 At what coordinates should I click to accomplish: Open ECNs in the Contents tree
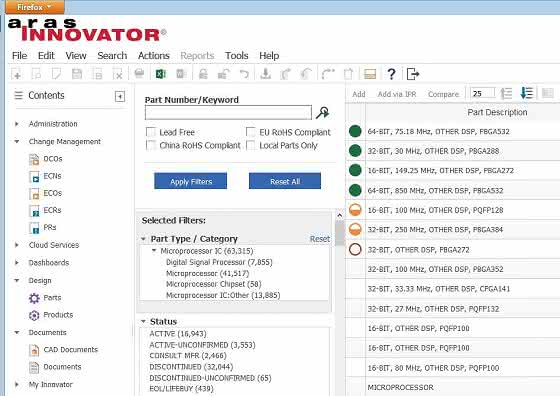click(52, 176)
